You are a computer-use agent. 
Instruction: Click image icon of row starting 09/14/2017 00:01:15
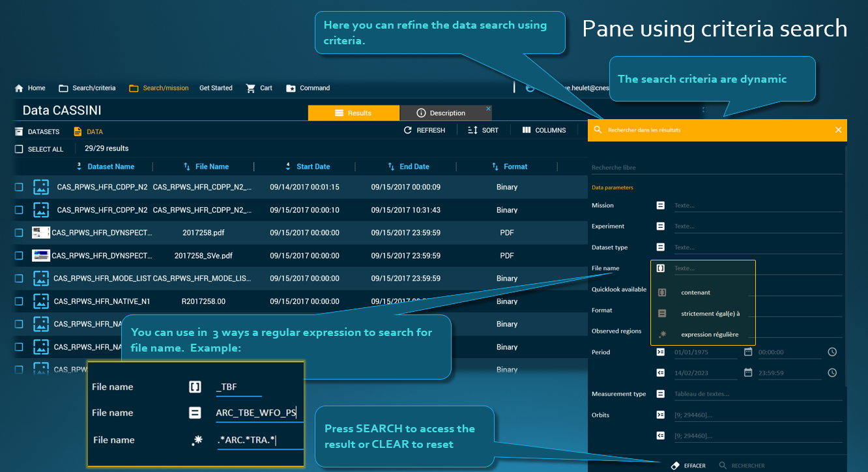pos(41,187)
